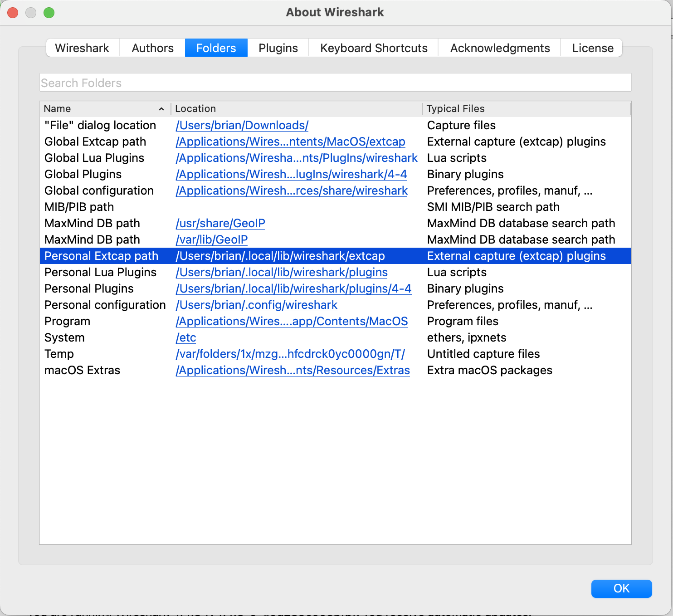Image resolution: width=673 pixels, height=616 pixels.
Task: Select the Personal configuration row name
Action: (x=105, y=305)
